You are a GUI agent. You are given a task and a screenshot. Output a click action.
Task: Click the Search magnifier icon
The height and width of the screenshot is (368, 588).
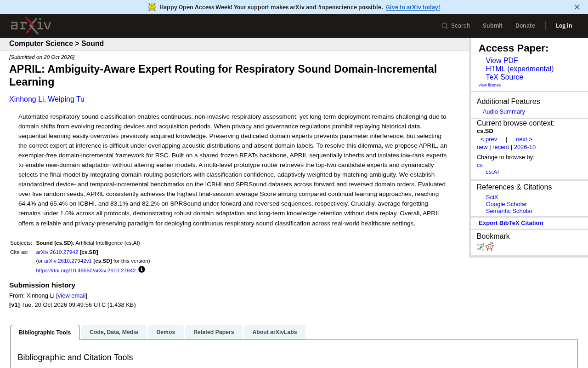click(445, 26)
